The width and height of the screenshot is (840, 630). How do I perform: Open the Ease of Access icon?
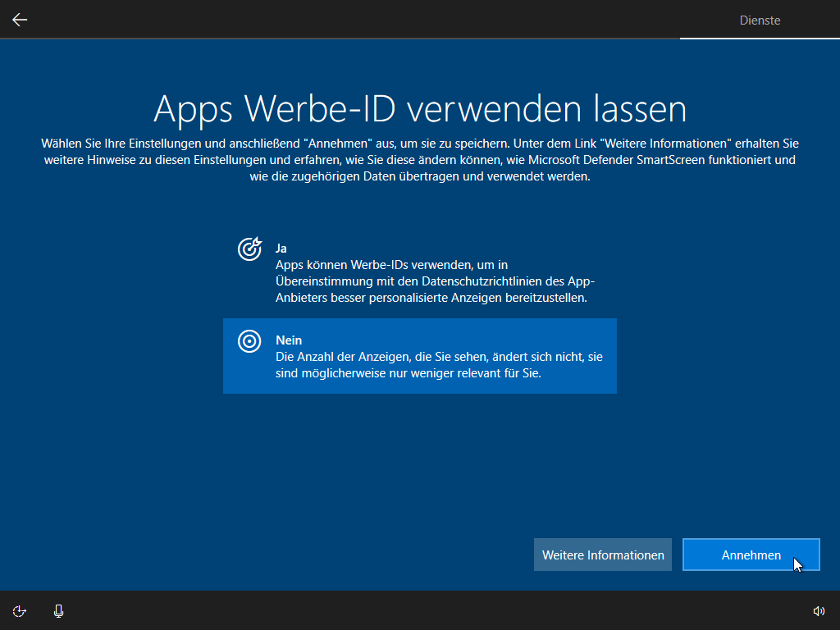pos(20,610)
